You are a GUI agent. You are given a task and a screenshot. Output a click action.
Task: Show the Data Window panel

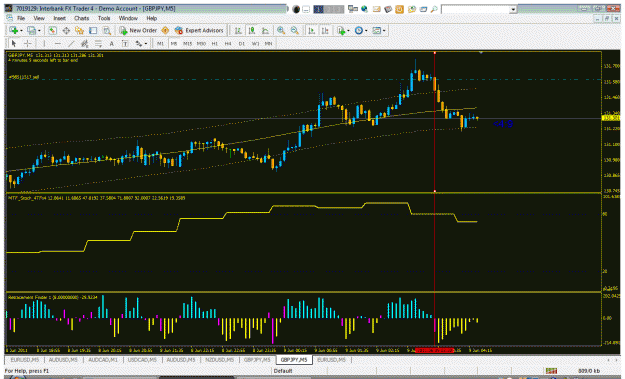pyautogui.click(x=66, y=30)
